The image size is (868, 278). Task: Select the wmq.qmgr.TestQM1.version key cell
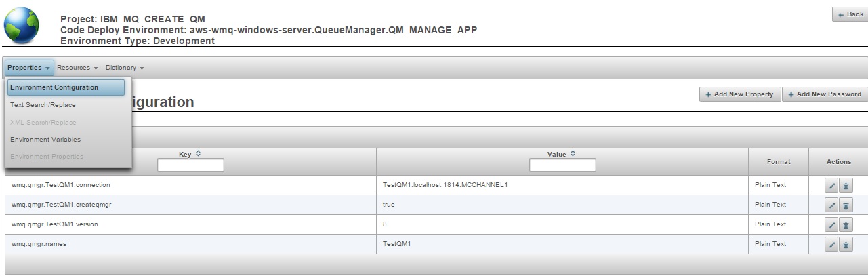(x=190, y=224)
